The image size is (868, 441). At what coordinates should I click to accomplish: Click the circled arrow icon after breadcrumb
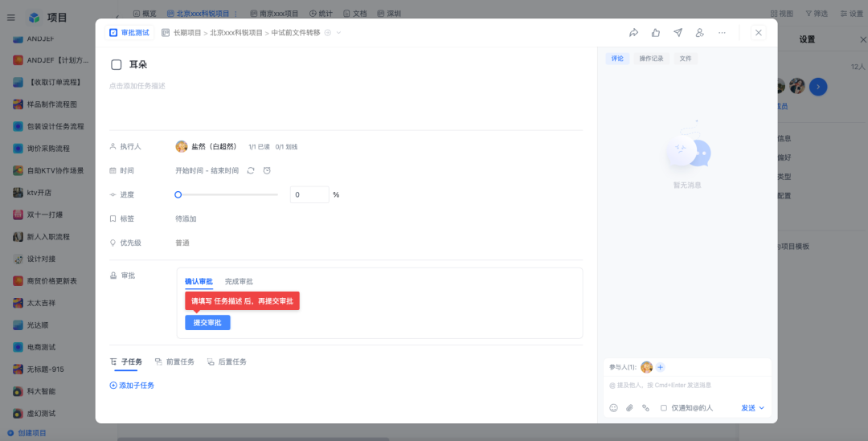pyautogui.click(x=328, y=33)
